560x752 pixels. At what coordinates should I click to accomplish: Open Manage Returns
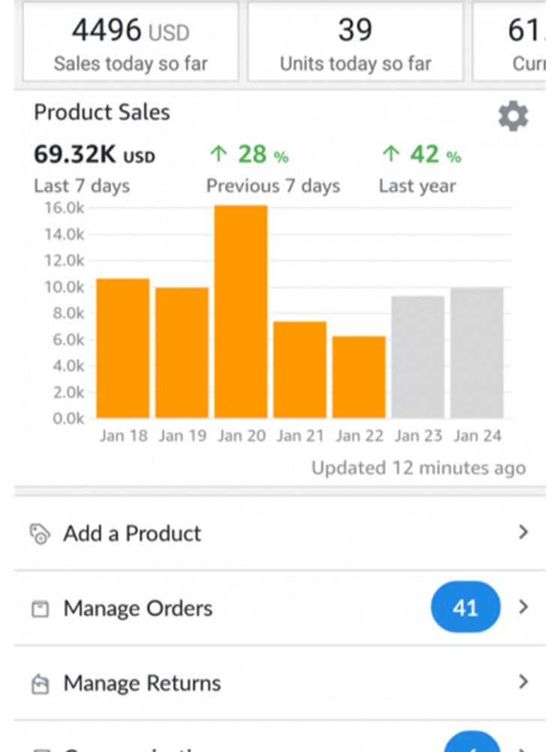pos(143,682)
